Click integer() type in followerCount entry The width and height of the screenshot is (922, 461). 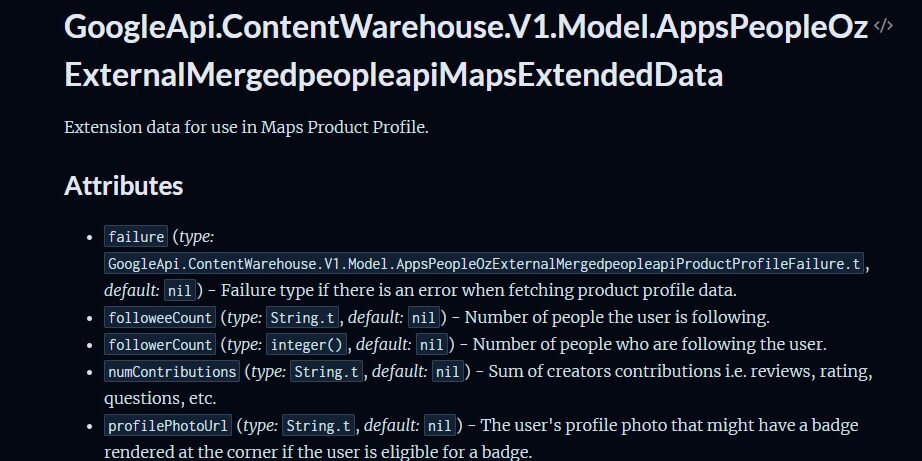coord(308,345)
